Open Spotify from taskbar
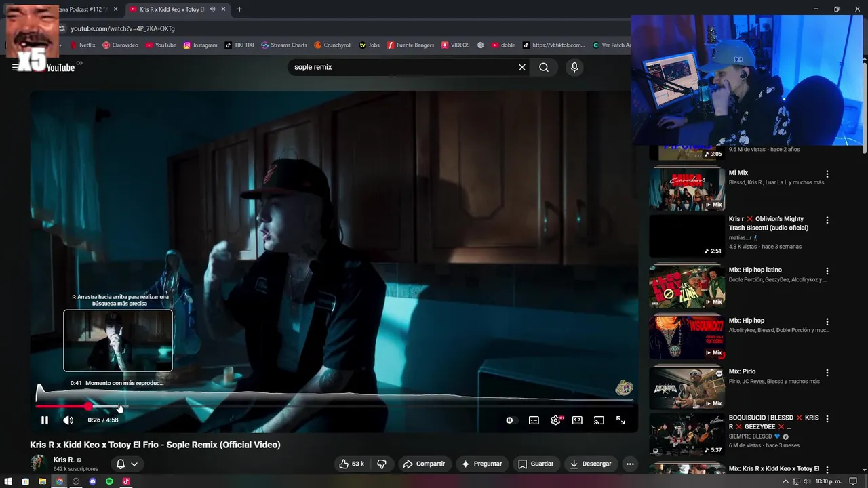Viewport: 868px width, 488px height. pos(109,481)
